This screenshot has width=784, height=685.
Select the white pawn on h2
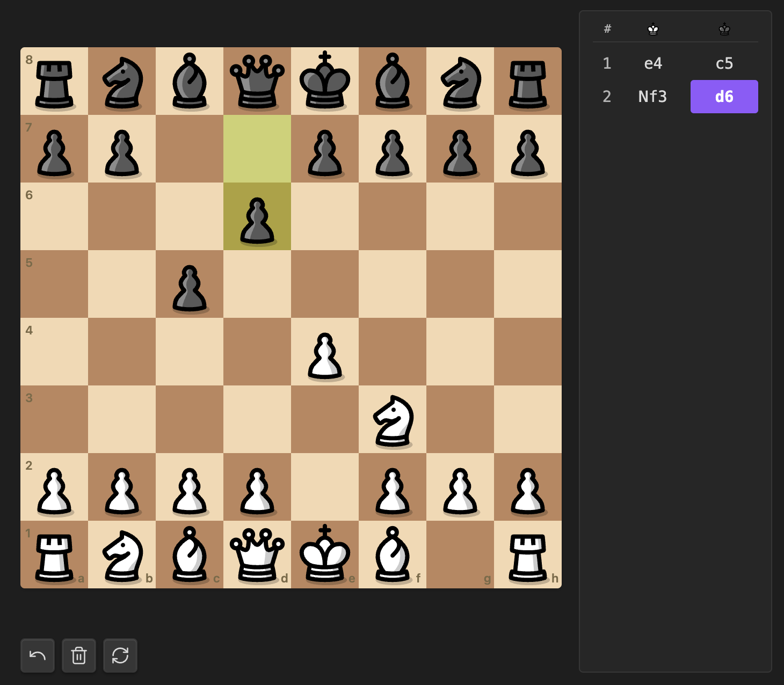(x=528, y=487)
